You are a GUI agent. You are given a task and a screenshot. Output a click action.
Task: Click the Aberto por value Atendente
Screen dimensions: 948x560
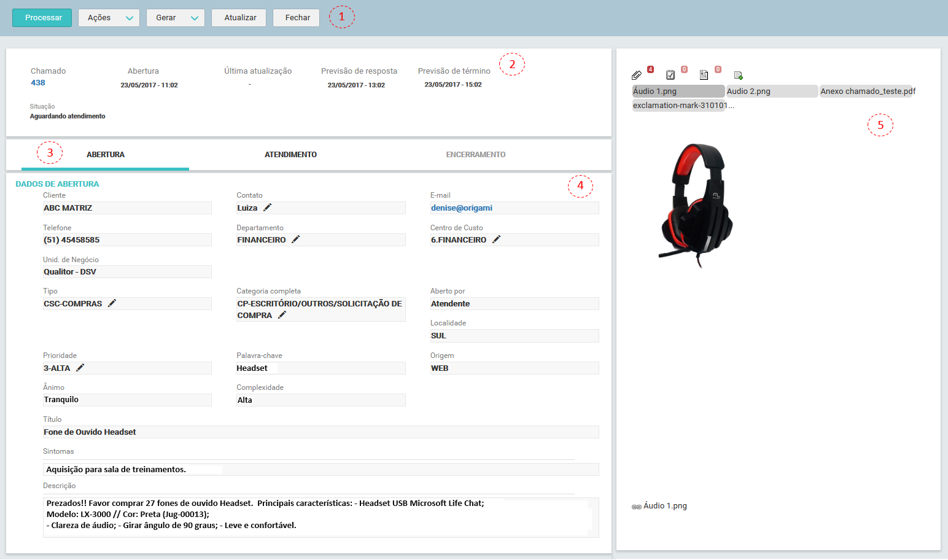click(515, 304)
